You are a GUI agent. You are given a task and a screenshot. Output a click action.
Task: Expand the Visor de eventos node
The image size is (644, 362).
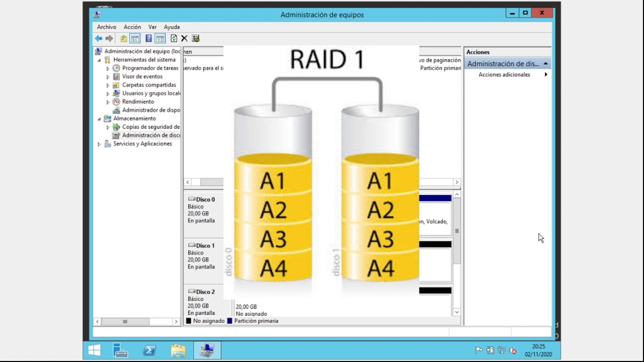tap(108, 77)
